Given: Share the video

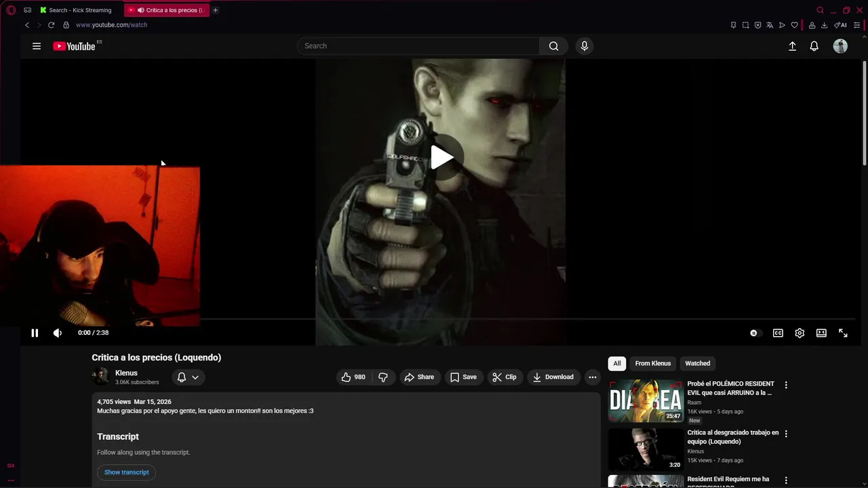Looking at the screenshot, I should [419, 377].
